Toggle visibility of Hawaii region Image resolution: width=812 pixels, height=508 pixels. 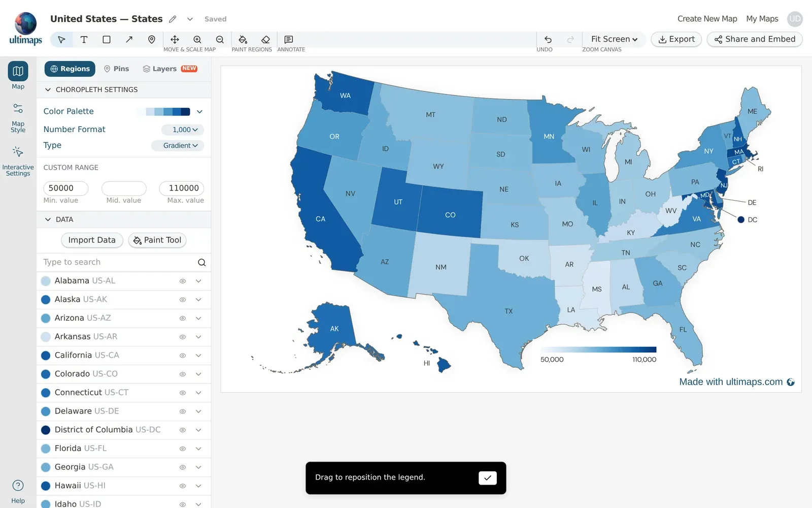click(183, 486)
